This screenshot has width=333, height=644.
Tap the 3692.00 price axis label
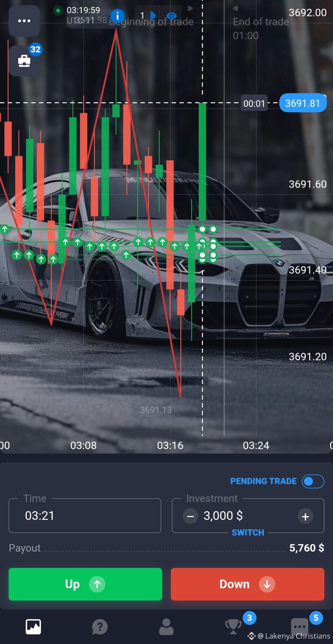307,13
